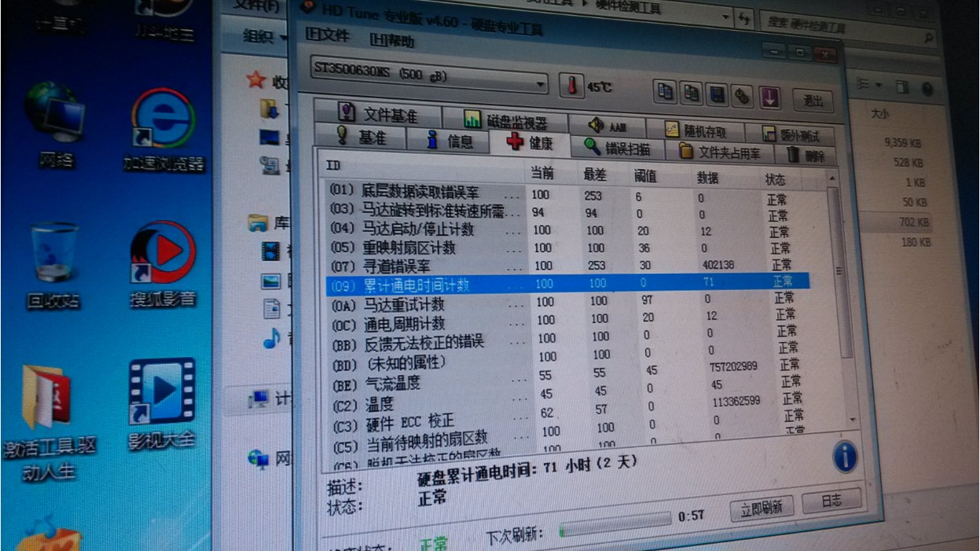Click the blue info icon beside the list
This screenshot has height=551, width=980.
pos(845,456)
